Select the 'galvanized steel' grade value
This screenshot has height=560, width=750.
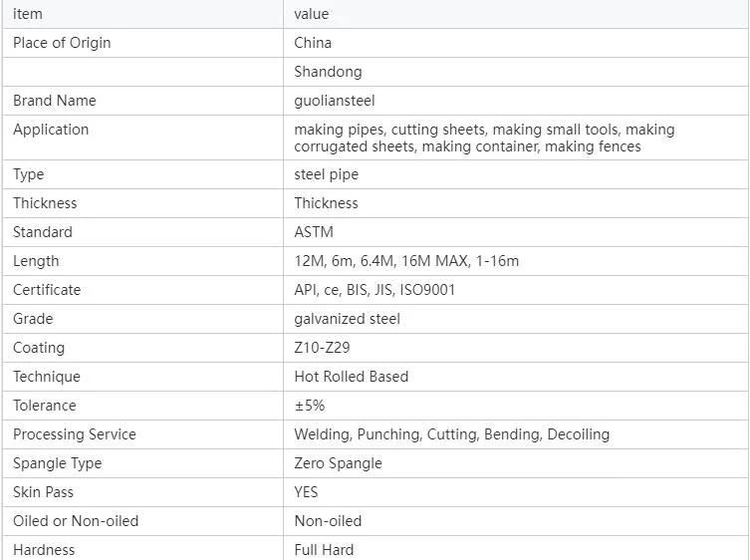click(347, 319)
